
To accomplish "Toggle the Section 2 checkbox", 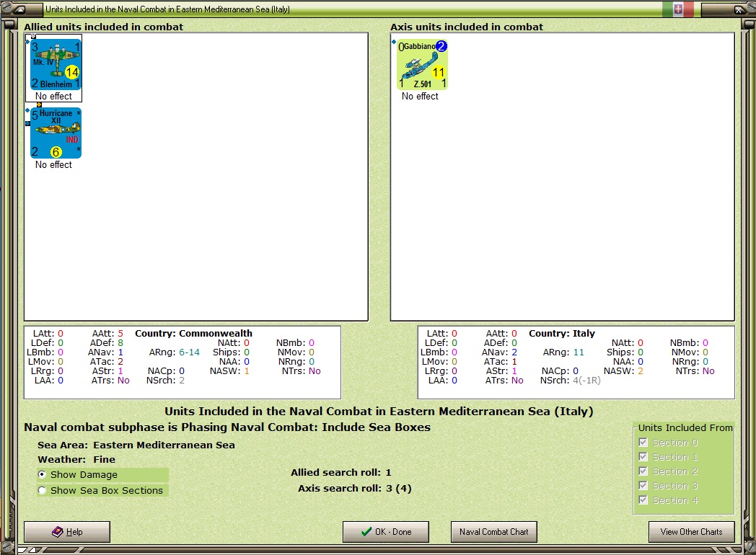I will 643,471.
